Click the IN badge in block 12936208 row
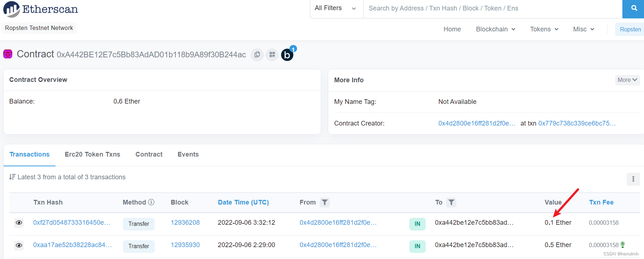This screenshot has height=259, width=644. click(417, 224)
